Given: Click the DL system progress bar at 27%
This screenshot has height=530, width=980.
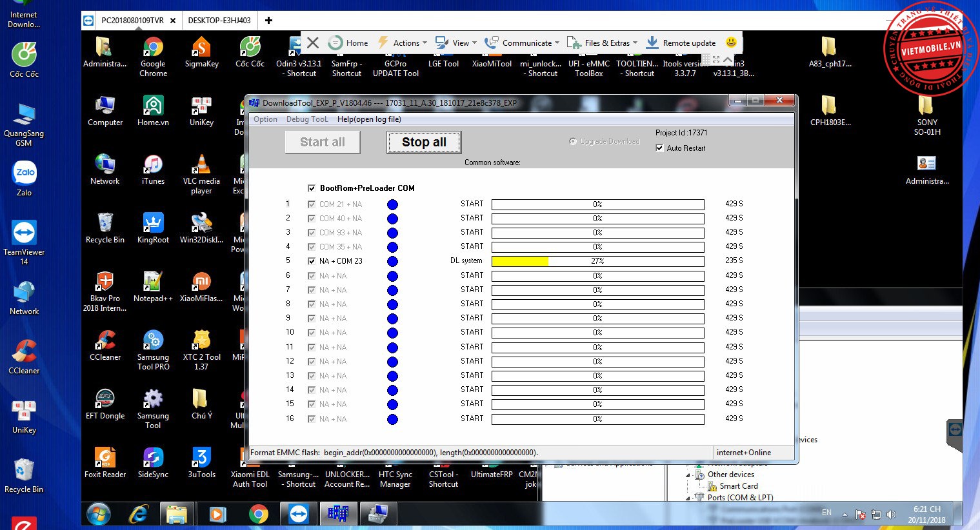Looking at the screenshot, I should click(x=597, y=261).
